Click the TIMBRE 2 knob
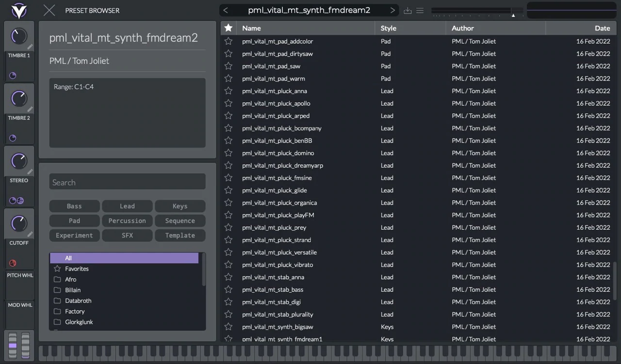Screen dimensions: 621x364 coord(19,98)
